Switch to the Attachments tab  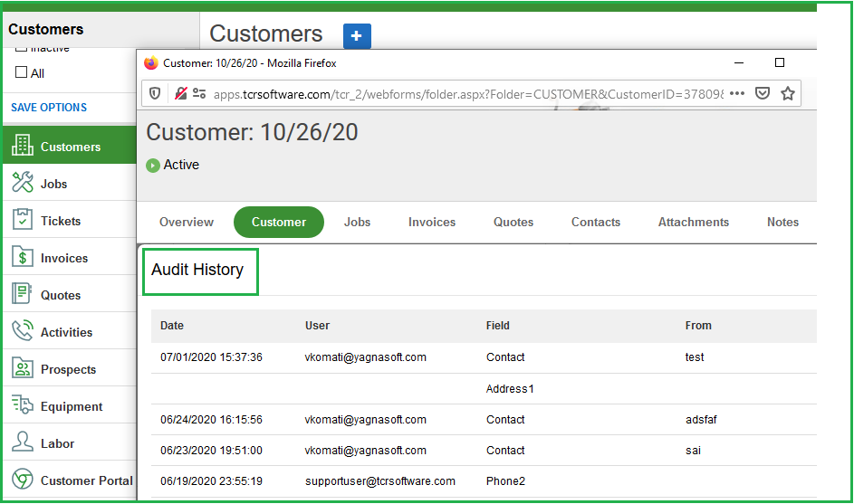point(694,222)
